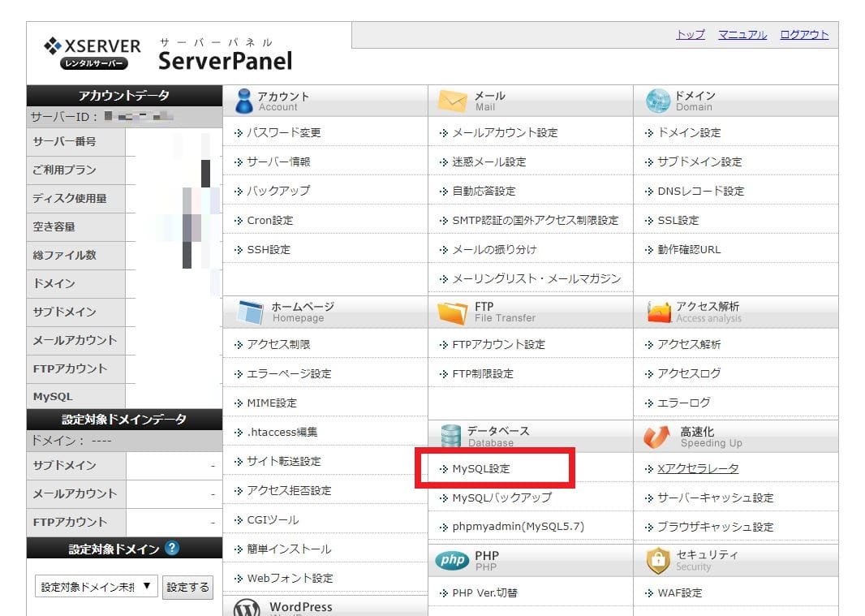Screen dimensions: 865x616
Task: Click the access analysis chart icon
Action: [x=658, y=312]
